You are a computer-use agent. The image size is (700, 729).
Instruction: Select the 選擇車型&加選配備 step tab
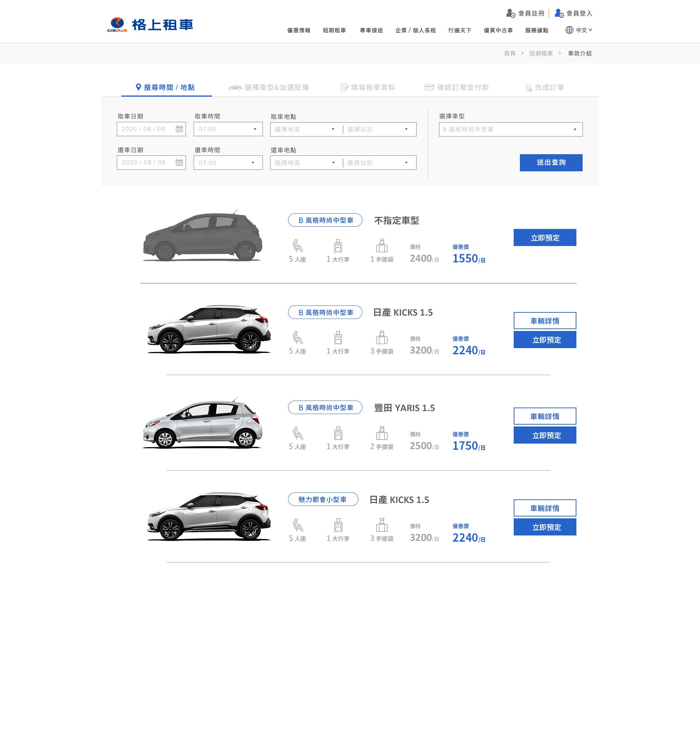(x=269, y=87)
